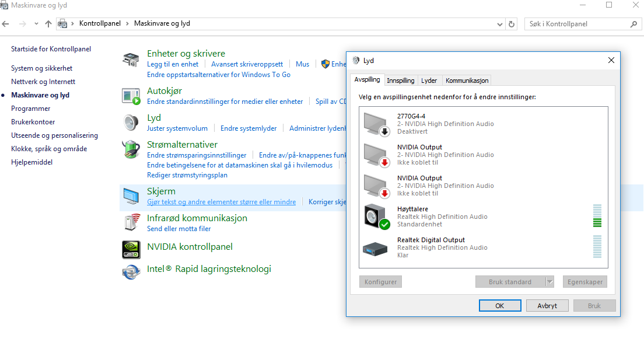Open the Lyd speaker category icon
Image resolution: width=644 pixels, height=356 pixels.
pyautogui.click(x=131, y=123)
